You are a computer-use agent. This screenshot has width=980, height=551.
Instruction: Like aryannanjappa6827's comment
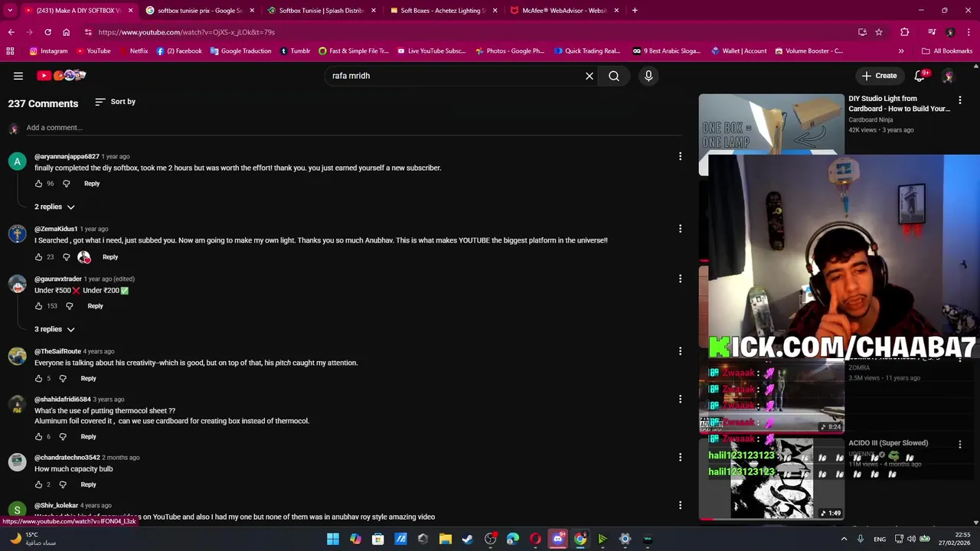pos(38,184)
